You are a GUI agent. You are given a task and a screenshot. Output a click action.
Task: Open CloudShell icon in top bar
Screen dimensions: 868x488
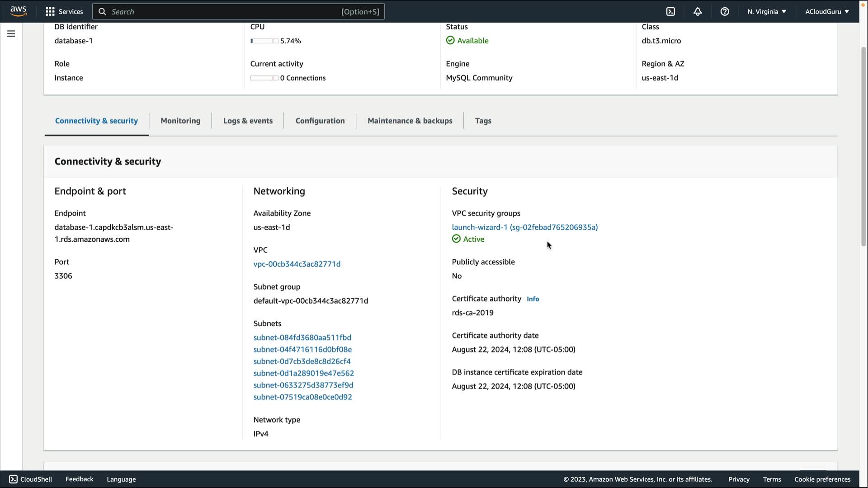pos(670,12)
